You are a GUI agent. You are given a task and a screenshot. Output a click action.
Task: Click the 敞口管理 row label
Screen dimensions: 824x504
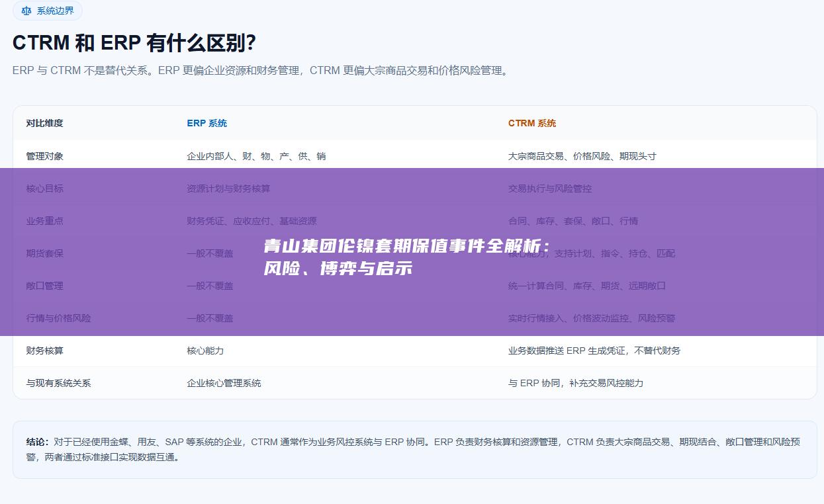point(45,286)
